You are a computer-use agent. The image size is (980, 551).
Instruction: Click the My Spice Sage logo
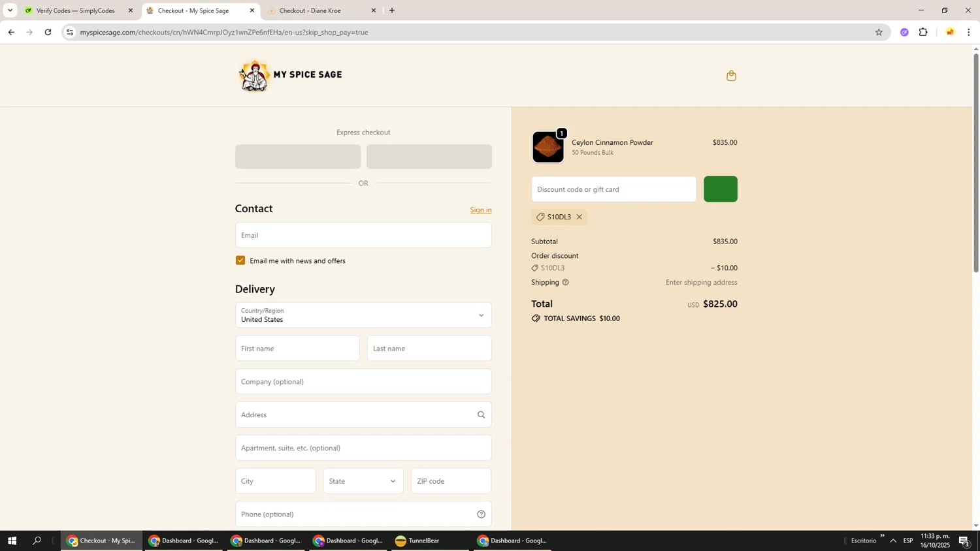[291, 76]
